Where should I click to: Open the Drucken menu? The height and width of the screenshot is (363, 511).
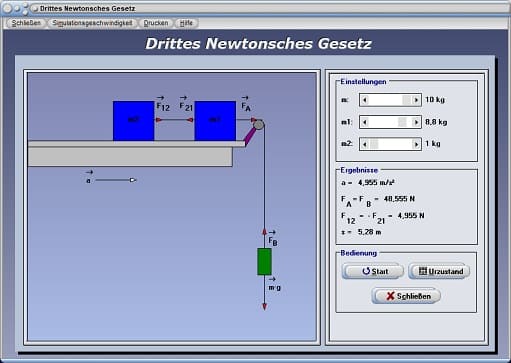click(156, 23)
